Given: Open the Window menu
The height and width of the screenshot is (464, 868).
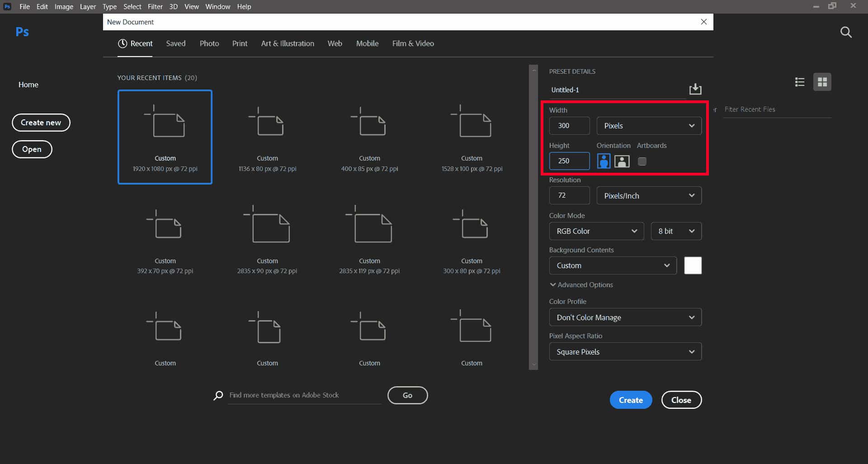Looking at the screenshot, I should (x=217, y=6).
